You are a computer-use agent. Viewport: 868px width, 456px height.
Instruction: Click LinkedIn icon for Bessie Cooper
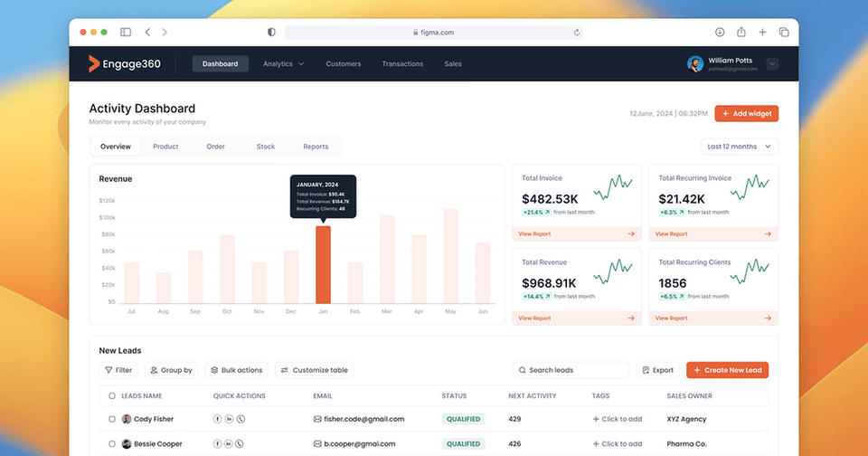click(229, 444)
